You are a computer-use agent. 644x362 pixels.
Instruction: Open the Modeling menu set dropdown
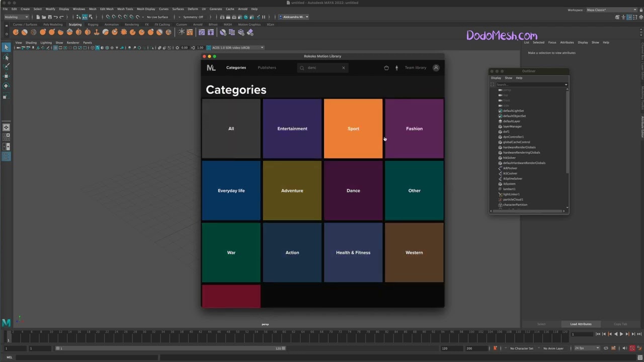(17, 17)
